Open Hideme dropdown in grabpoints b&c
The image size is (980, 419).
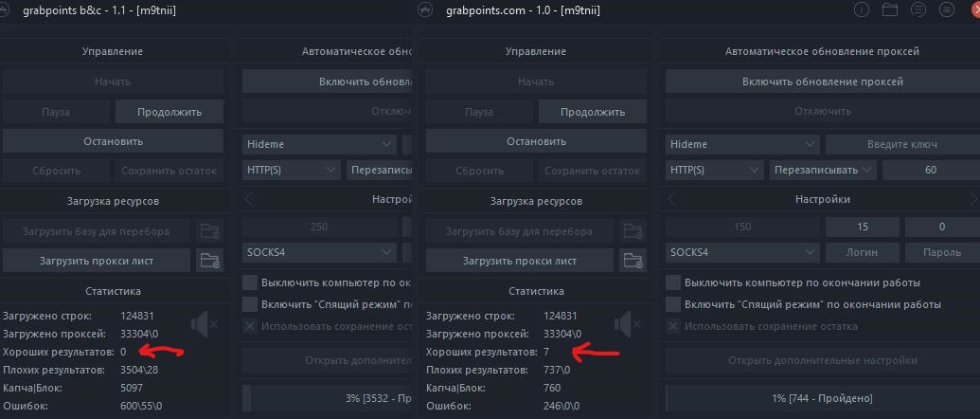[x=319, y=144]
